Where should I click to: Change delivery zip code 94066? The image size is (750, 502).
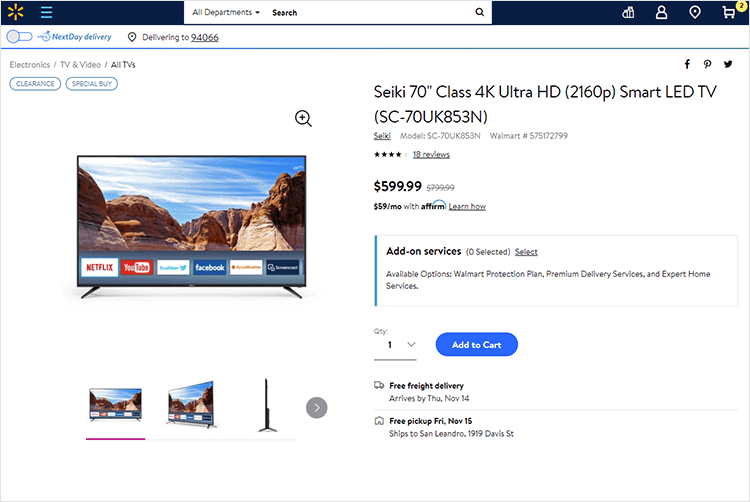[205, 37]
